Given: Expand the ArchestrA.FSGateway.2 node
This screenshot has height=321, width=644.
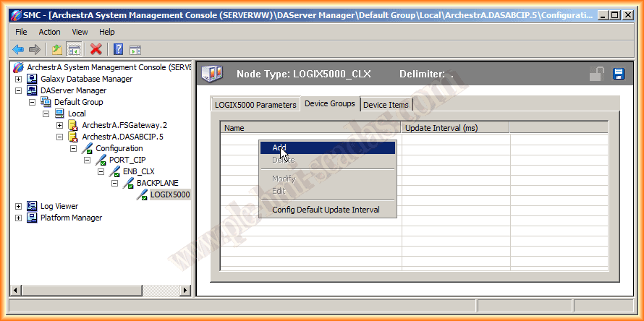Looking at the screenshot, I should [x=60, y=125].
